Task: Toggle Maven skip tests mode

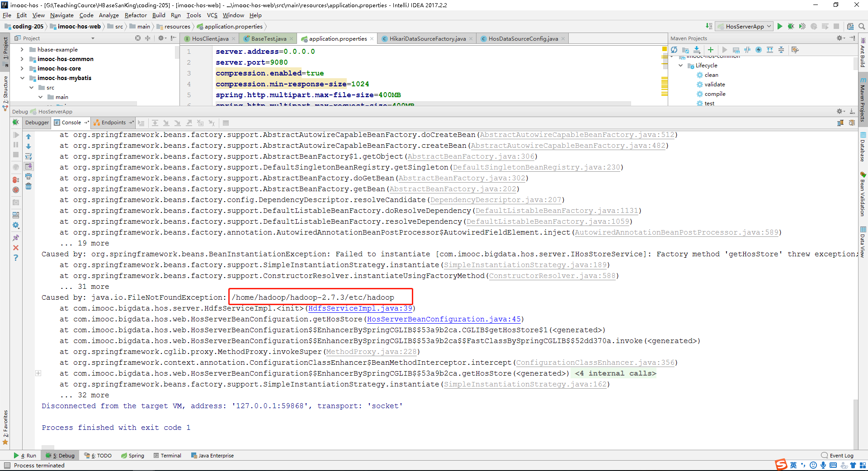Action: tap(759, 50)
